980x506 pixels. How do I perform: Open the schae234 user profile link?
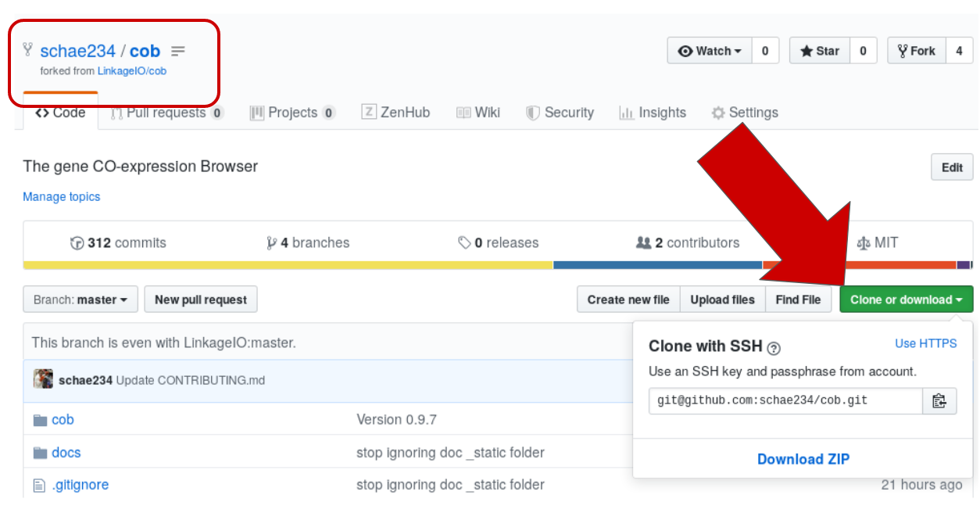pos(77,52)
